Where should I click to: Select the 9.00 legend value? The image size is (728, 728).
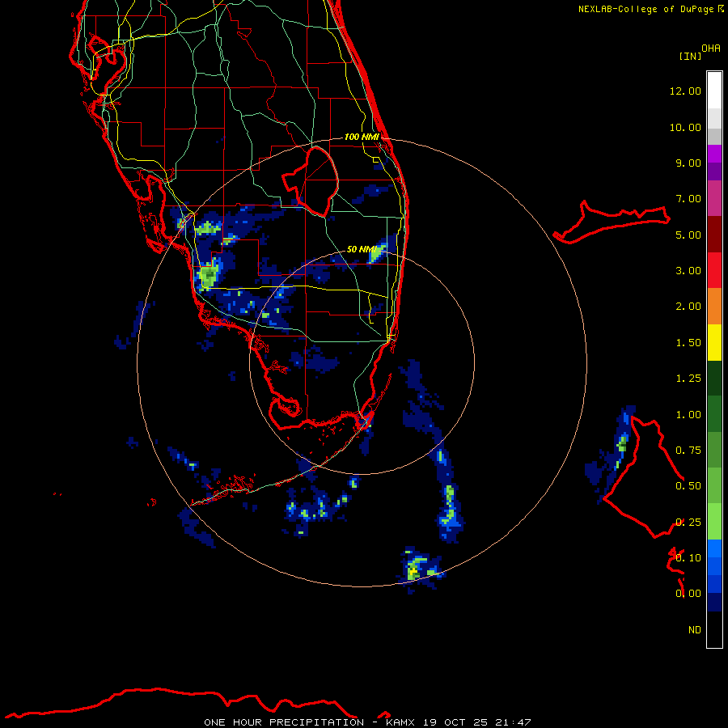tap(688, 163)
